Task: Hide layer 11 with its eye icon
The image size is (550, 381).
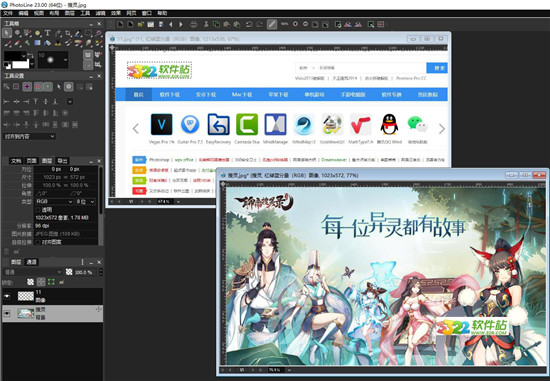Action: tap(7, 296)
